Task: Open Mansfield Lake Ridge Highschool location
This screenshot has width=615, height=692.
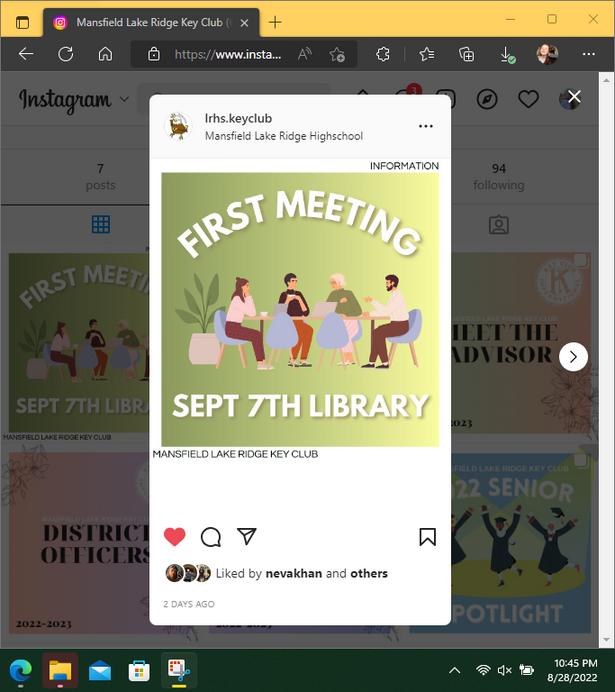Action: point(284,136)
